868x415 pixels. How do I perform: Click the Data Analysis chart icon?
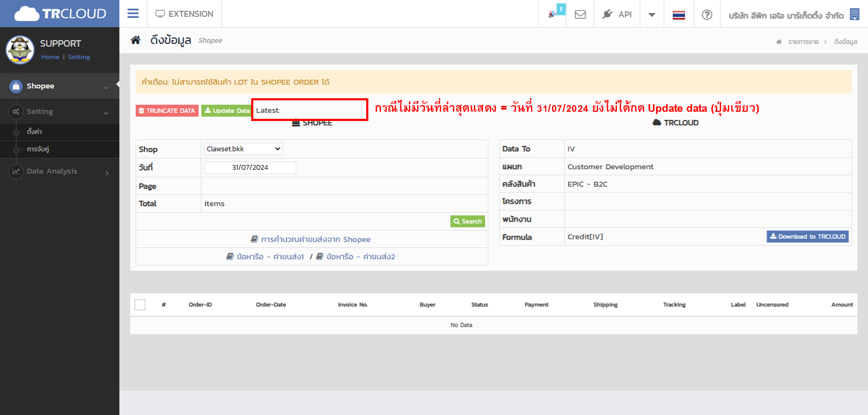click(x=16, y=171)
